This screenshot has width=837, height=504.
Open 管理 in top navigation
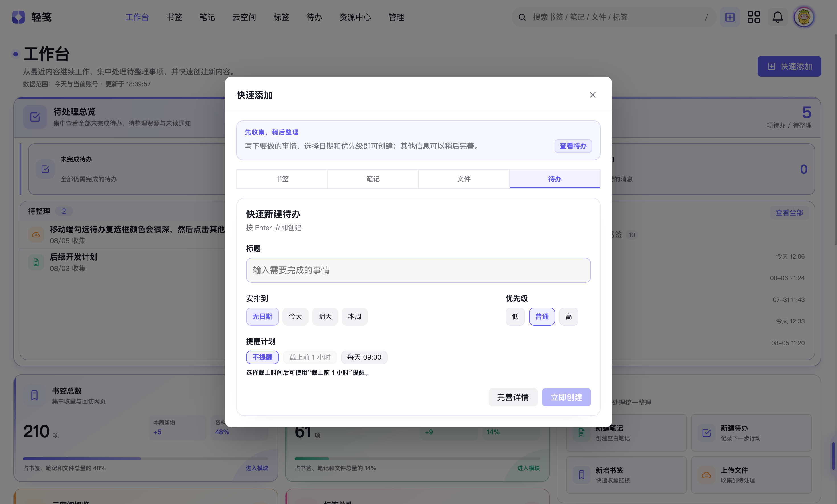396,17
